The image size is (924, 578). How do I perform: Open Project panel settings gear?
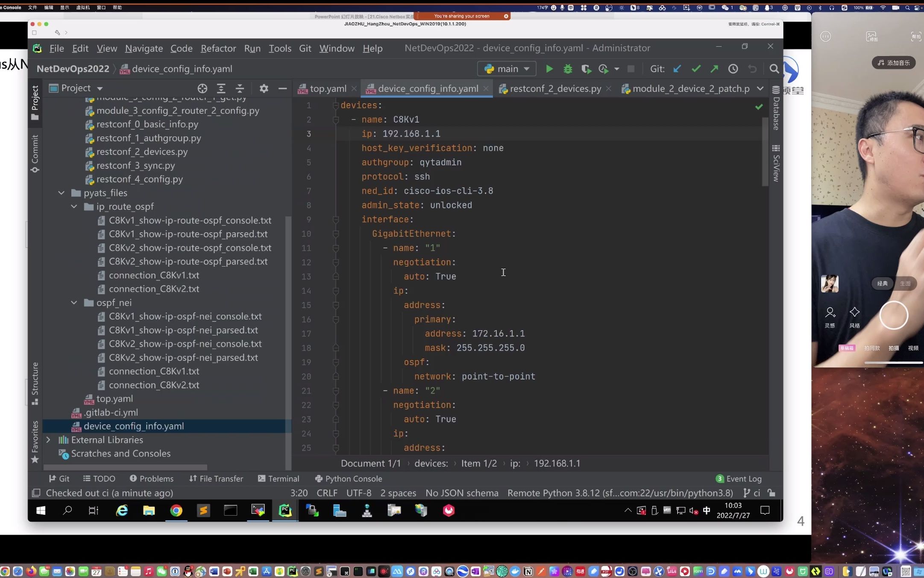[264, 88]
